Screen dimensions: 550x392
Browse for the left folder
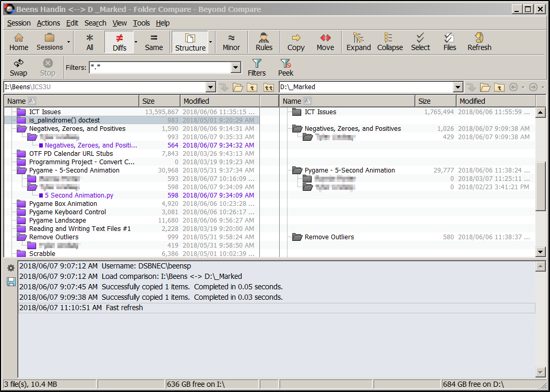coord(238,87)
